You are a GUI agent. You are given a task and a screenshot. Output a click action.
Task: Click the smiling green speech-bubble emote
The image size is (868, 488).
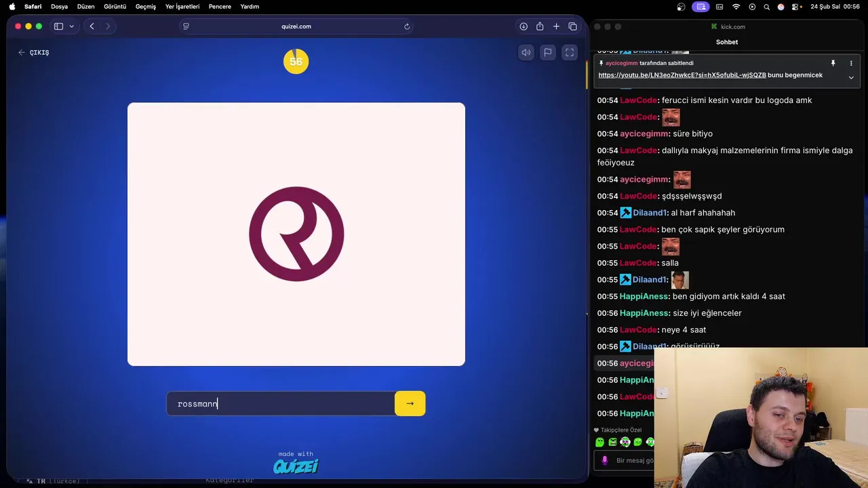(637, 442)
